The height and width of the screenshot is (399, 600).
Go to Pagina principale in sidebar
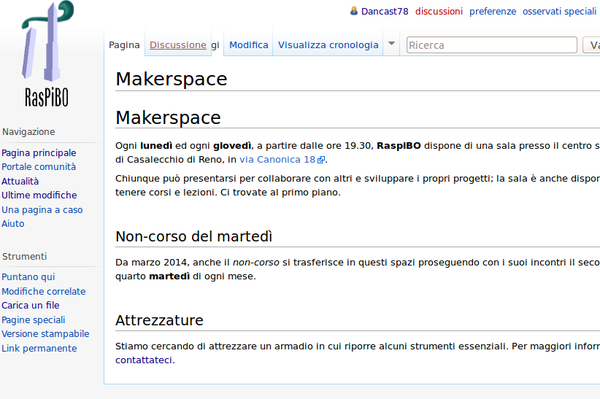39,153
